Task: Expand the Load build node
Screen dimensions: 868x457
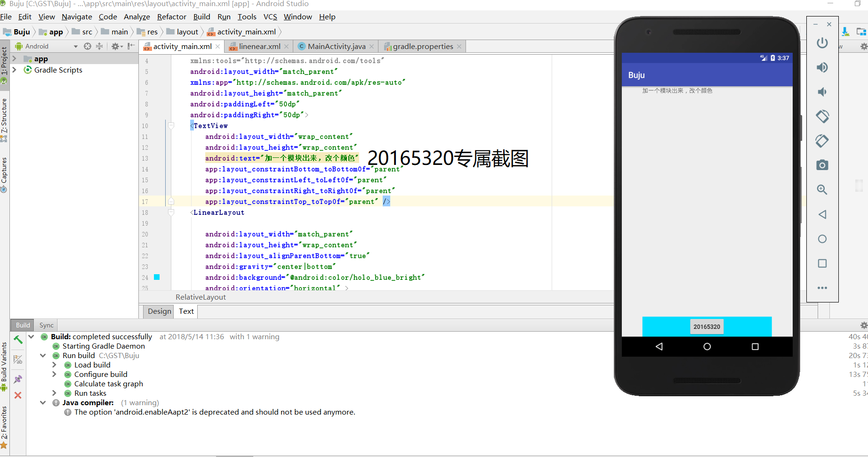Action: tap(54, 365)
